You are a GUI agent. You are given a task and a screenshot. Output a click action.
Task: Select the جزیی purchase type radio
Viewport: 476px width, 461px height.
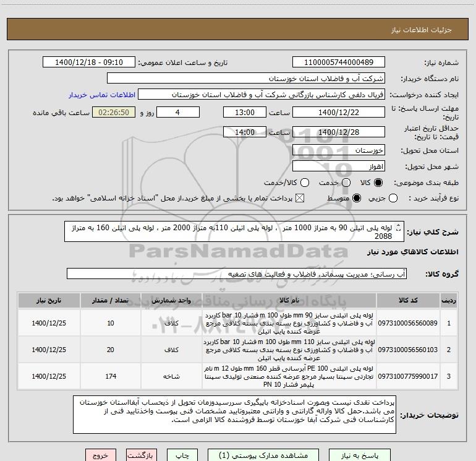tap(393, 199)
